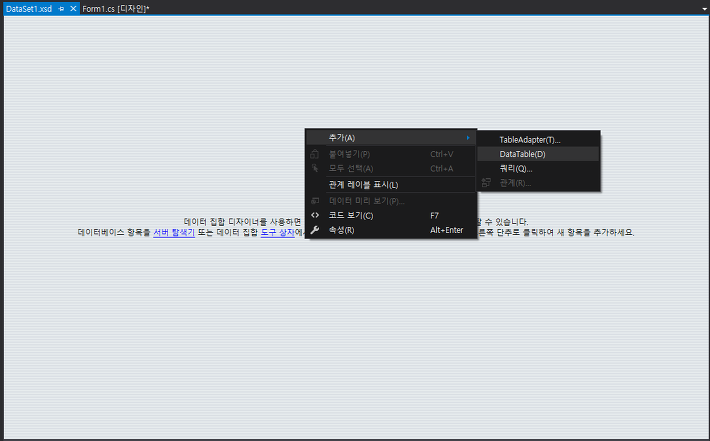710x441 pixels.
Task: Choose 쿼리(Q)... in the submenu
Action: pos(538,168)
